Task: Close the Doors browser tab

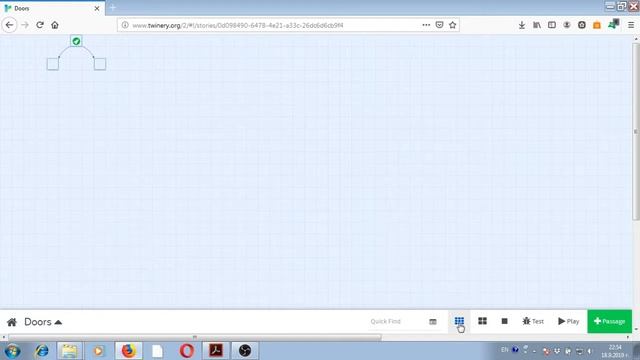Action: click(97, 8)
